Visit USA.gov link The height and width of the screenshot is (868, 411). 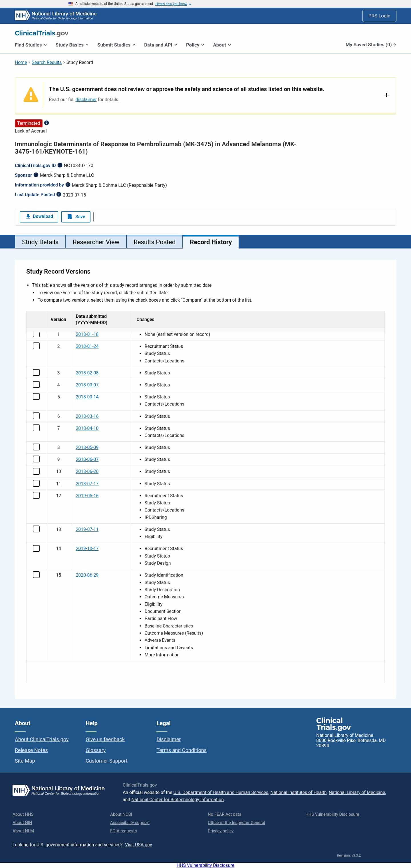[138, 844]
